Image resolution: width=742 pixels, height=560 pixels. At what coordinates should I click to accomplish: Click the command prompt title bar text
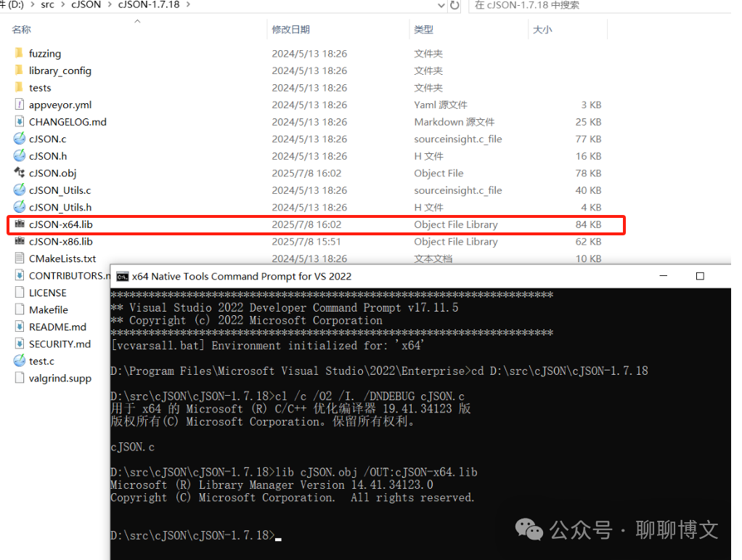point(241,277)
